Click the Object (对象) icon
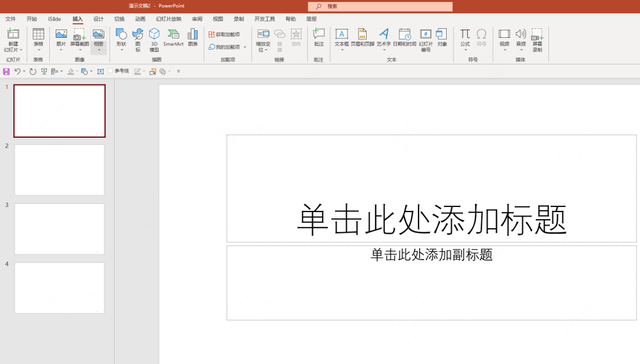The width and height of the screenshot is (640, 364). (x=442, y=34)
